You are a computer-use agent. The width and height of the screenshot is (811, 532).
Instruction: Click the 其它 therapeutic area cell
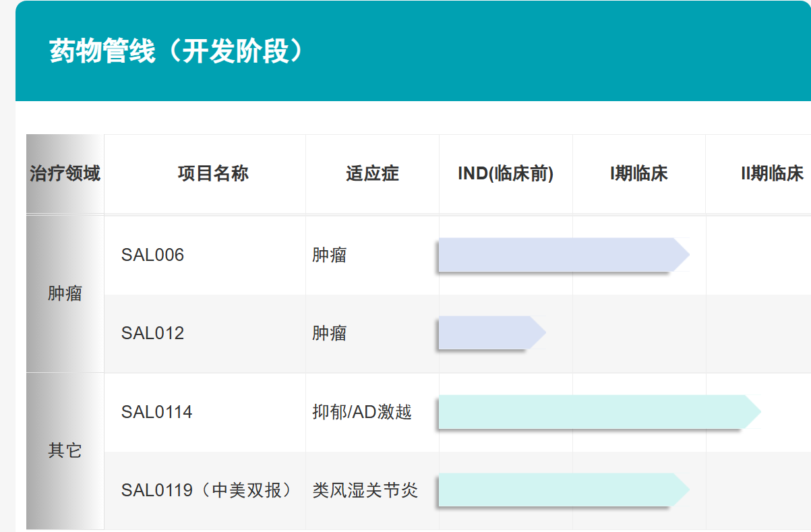tap(65, 450)
